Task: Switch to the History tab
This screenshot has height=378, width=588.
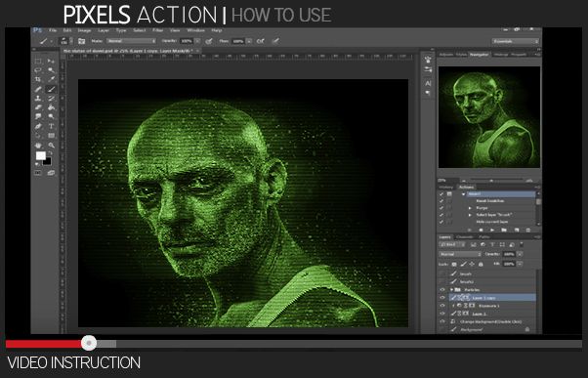Action: click(445, 188)
